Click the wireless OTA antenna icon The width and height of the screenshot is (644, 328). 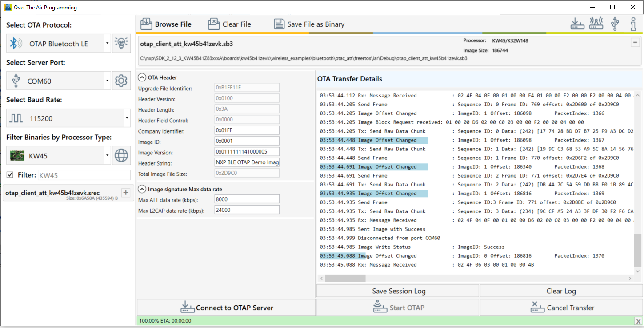[x=596, y=23]
